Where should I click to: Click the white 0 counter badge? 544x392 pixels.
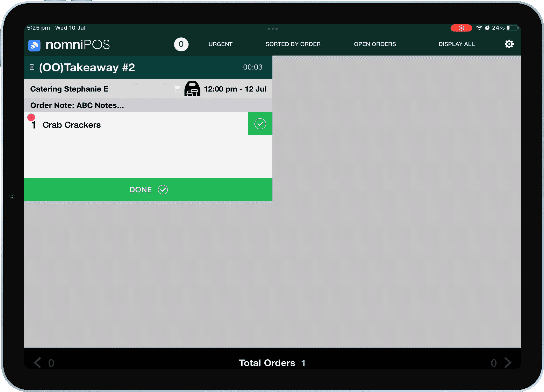pos(181,44)
